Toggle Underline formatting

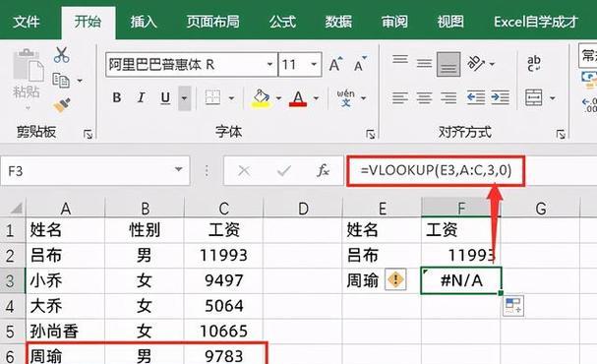point(165,97)
